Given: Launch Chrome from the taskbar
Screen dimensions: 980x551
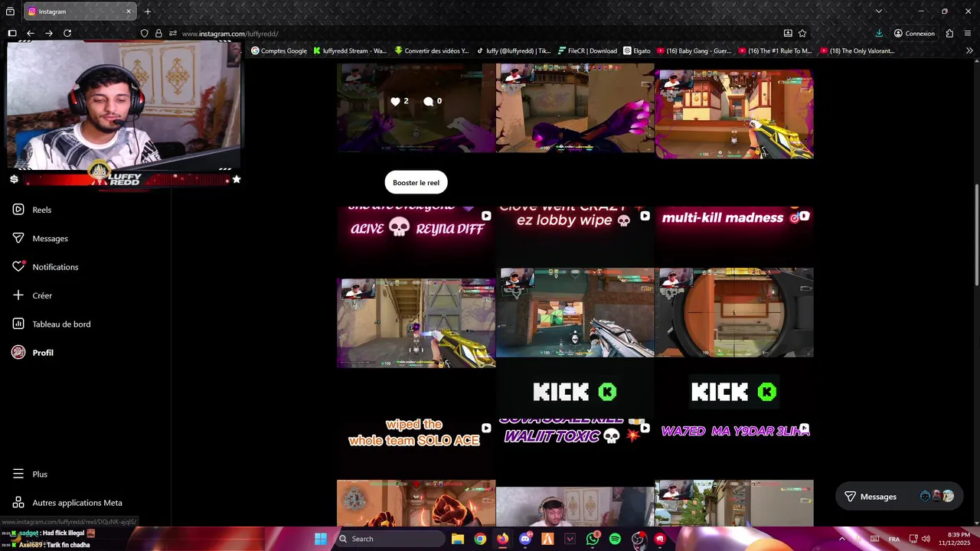Looking at the screenshot, I should (x=479, y=539).
